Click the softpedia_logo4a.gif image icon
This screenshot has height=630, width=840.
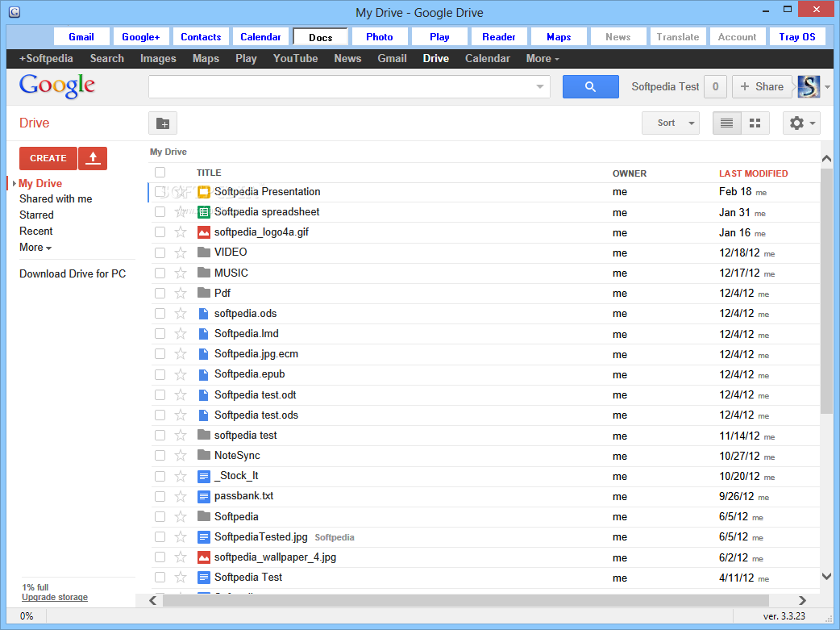(x=204, y=232)
